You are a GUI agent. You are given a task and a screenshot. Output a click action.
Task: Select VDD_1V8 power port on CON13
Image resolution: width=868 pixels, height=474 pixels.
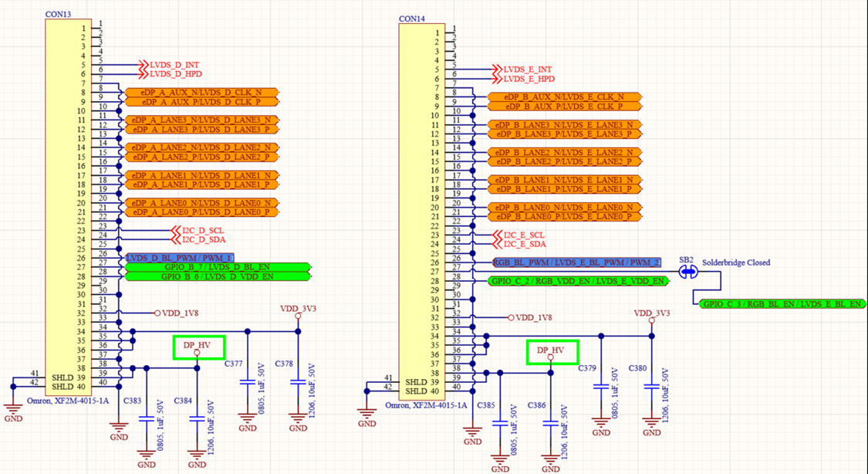pyautogui.click(x=176, y=313)
